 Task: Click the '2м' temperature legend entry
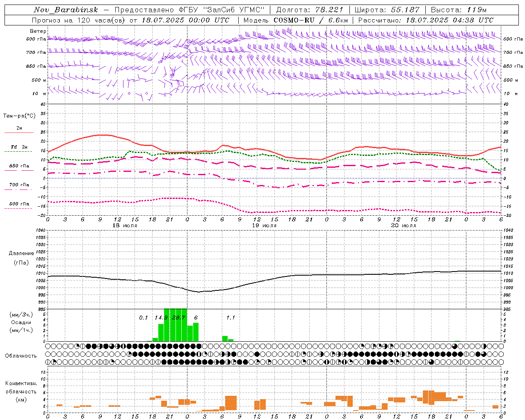click(19, 128)
